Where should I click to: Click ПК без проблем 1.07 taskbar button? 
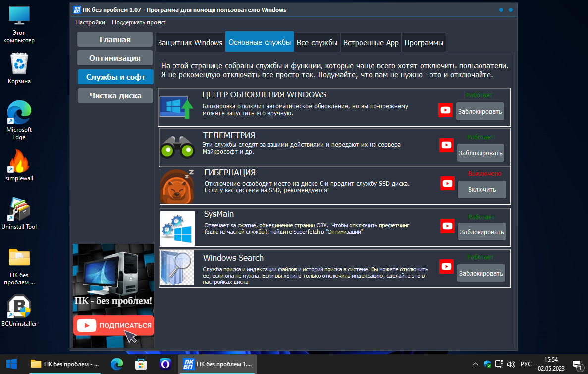click(217, 364)
